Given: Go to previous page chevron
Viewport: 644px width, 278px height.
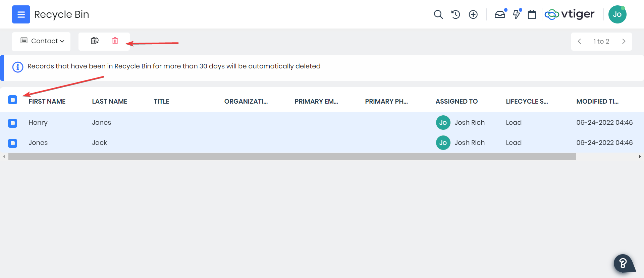Looking at the screenshot, I should [579, 41].
